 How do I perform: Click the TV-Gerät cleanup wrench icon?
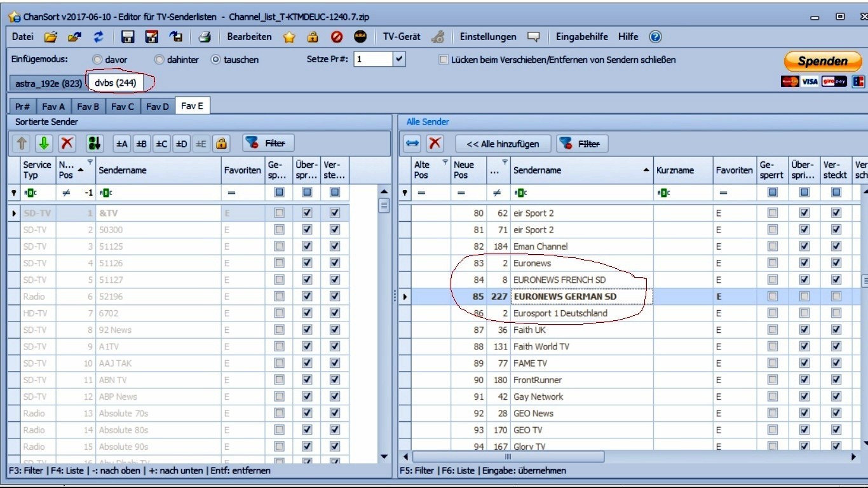[438, 37]
